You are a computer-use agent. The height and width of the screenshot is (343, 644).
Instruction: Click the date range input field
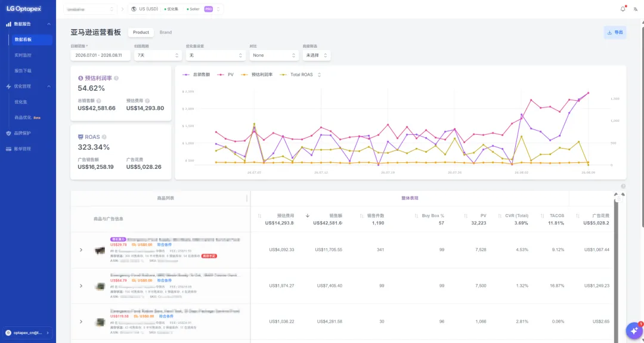tap(100, 55)
